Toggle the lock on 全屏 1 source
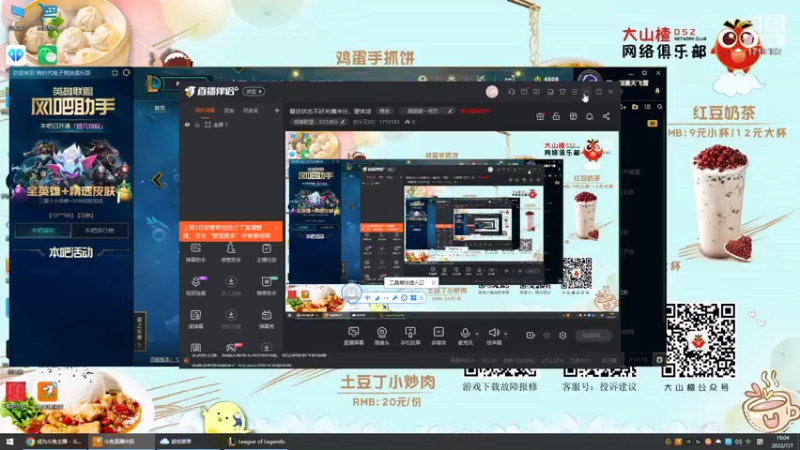Screen dimensions: 800x450 coord(197,124)
